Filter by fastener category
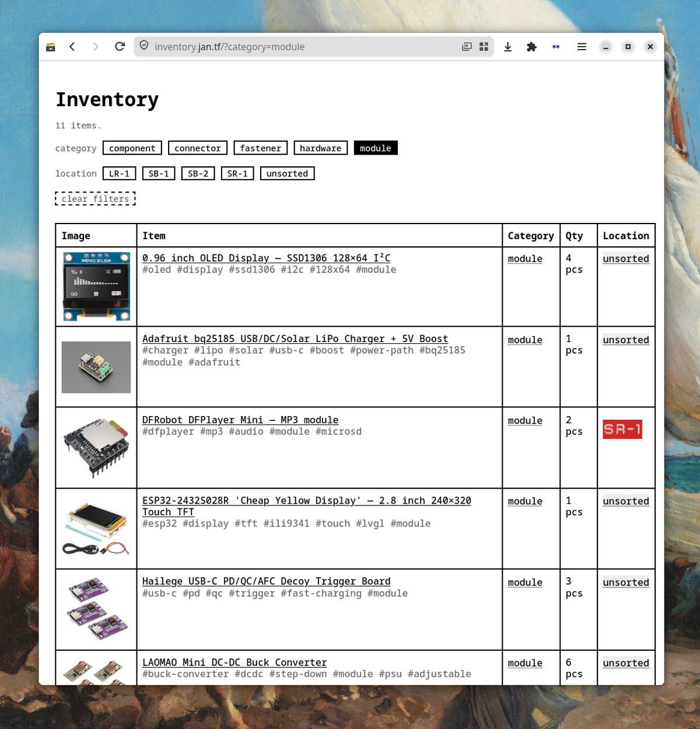The image size is (700, 729). click(x=261, y=148)
